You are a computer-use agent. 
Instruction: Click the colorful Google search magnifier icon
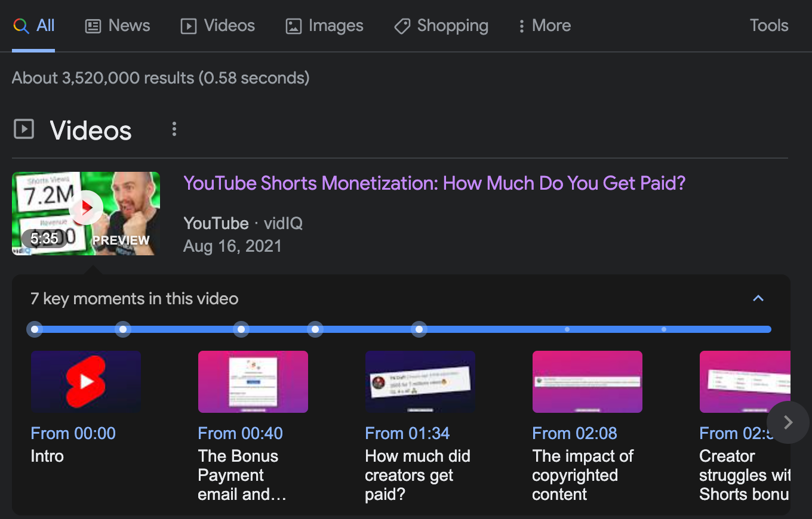pyautogui.click(x=20, y=26)
